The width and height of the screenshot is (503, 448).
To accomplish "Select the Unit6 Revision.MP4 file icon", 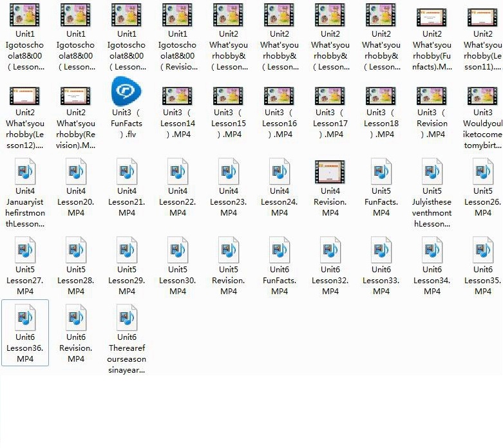I will pos(76,318).
